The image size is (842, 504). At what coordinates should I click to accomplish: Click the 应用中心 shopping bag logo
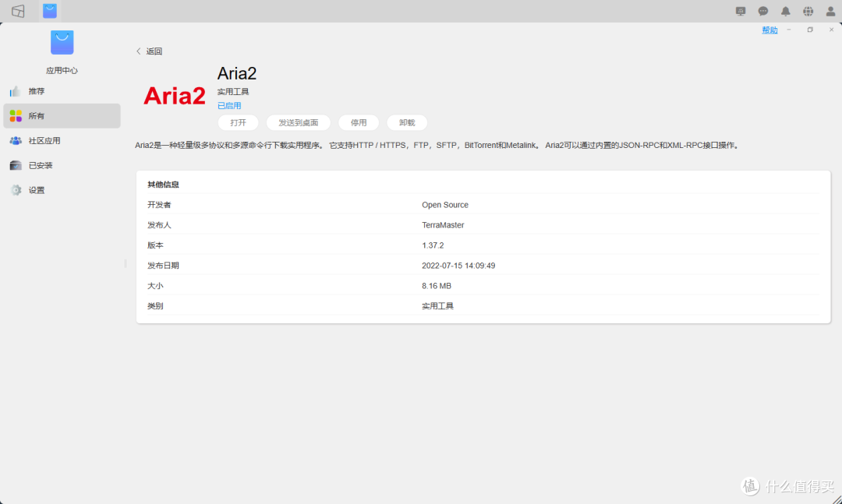(62, 42)
